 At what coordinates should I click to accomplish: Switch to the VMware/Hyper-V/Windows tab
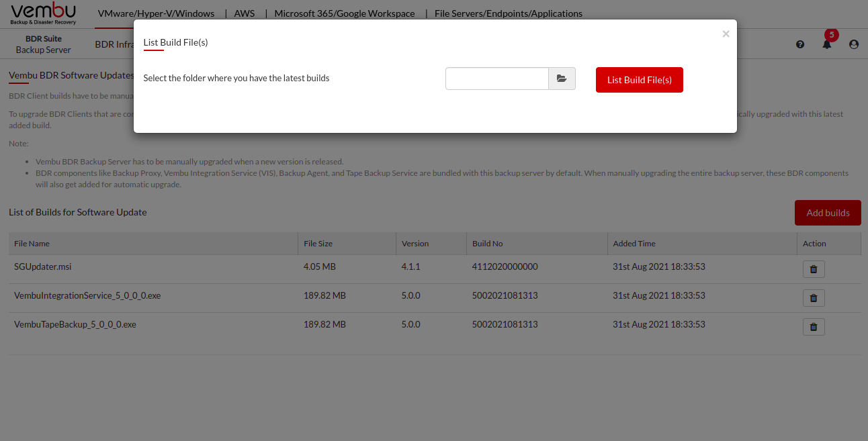tap(156, 13)
